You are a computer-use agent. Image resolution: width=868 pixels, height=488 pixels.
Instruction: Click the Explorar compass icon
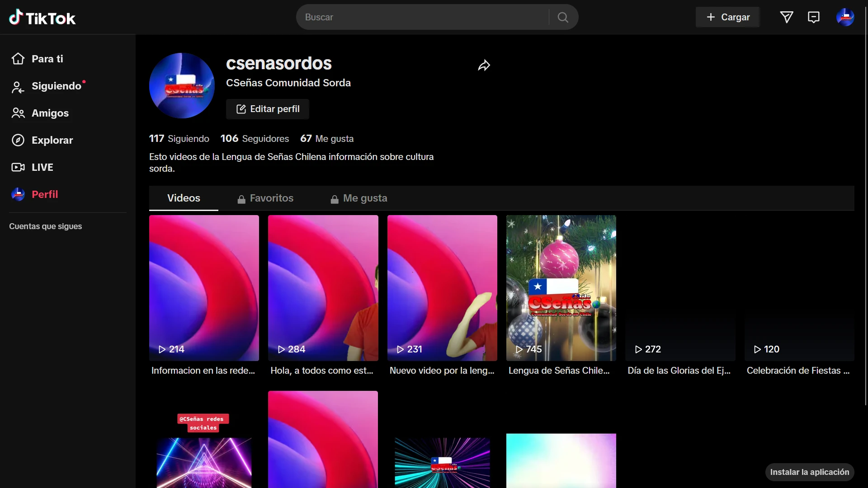coord(18,140)
